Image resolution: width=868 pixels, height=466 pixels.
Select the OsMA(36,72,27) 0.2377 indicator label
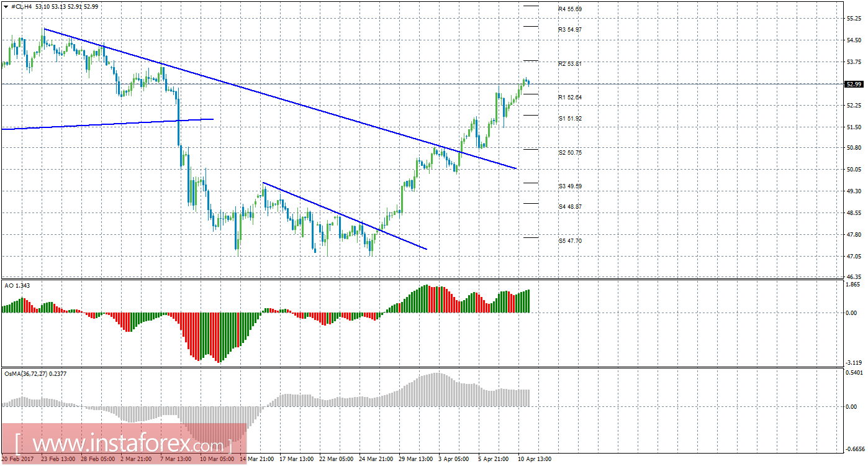click(36, 374)
